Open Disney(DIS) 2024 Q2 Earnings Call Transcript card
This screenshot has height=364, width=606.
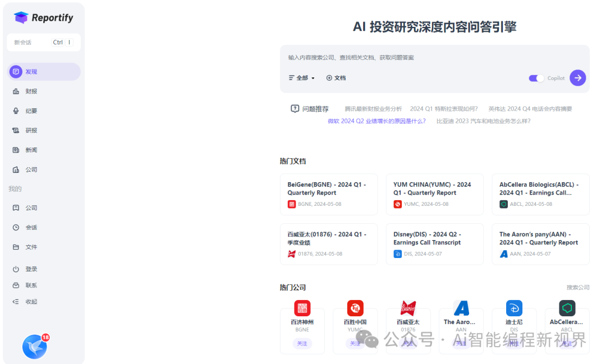[x=435, y=244]
